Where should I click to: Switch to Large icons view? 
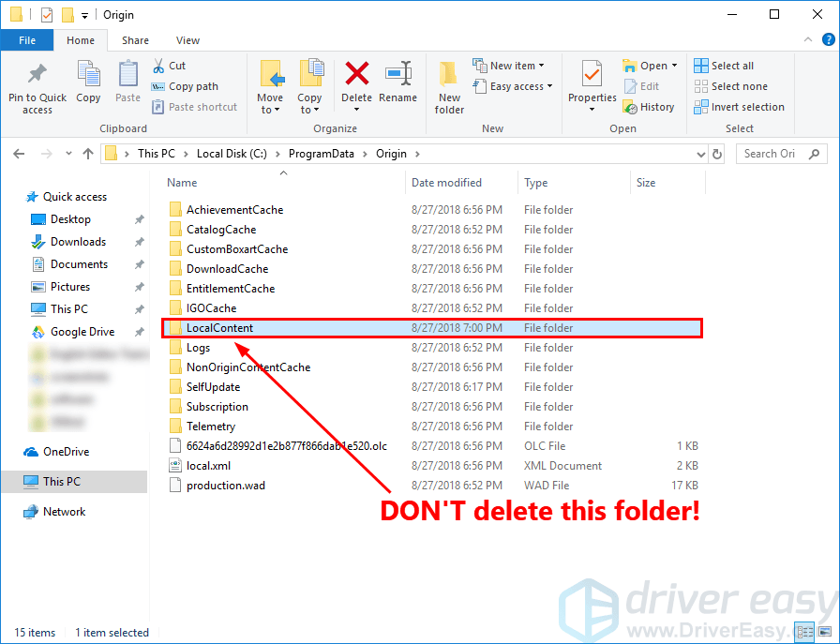[824, 633]
